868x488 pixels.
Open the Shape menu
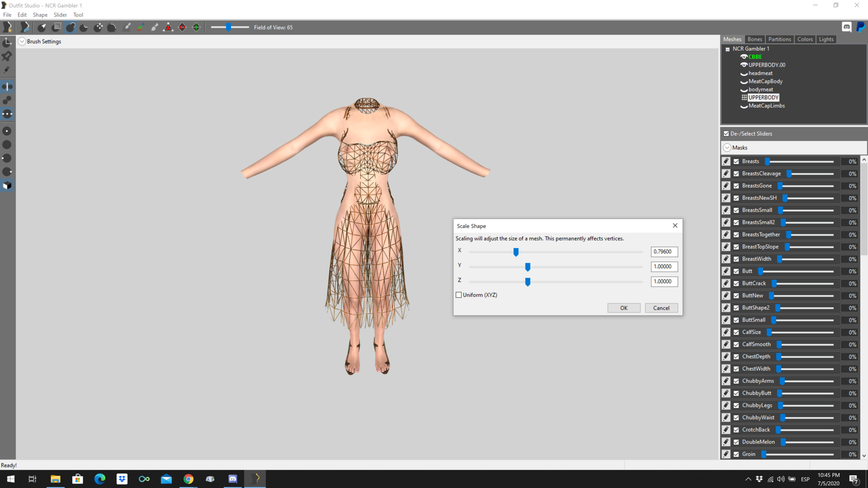click(40, 15)
